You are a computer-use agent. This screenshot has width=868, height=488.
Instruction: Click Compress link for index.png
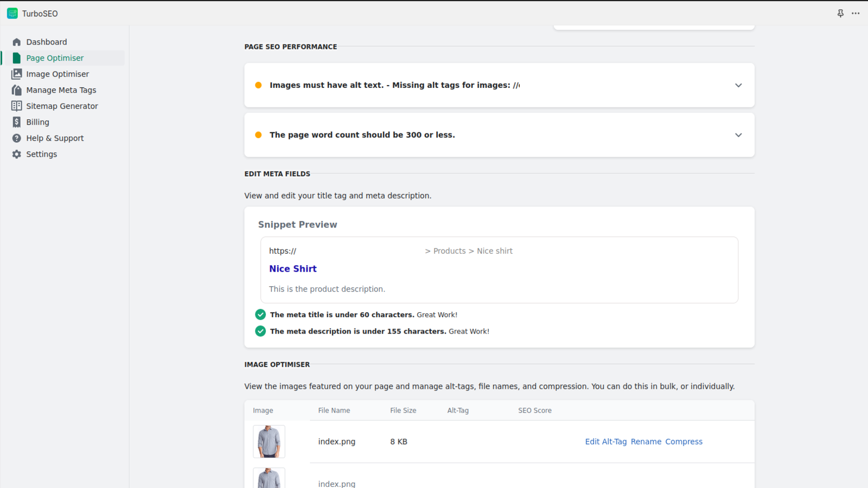684,442
